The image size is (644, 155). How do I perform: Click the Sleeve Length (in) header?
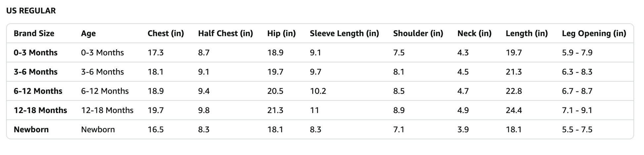coord(345,33)
